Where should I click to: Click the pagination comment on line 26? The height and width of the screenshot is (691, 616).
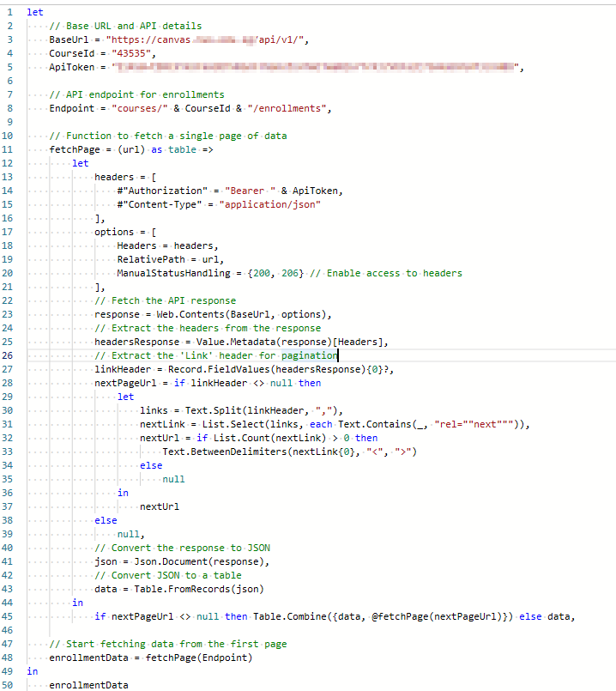[215, 355]
